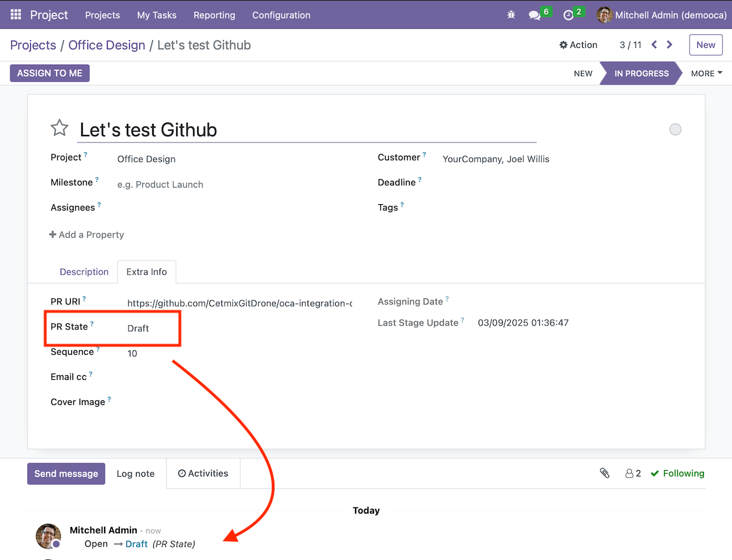Screen dimensions: 732x560
Task: Open conversations via the messages icon
Action: point(535,15)
